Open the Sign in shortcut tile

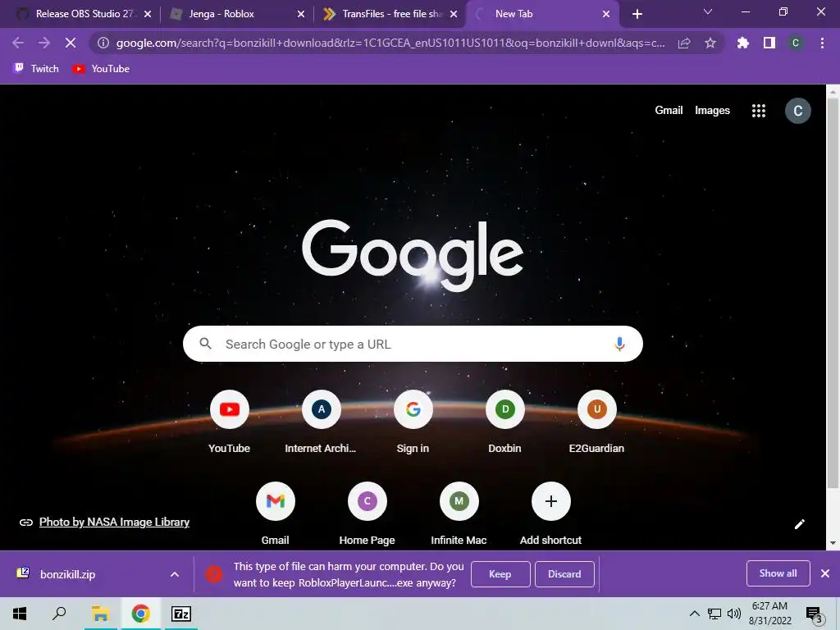413,422
